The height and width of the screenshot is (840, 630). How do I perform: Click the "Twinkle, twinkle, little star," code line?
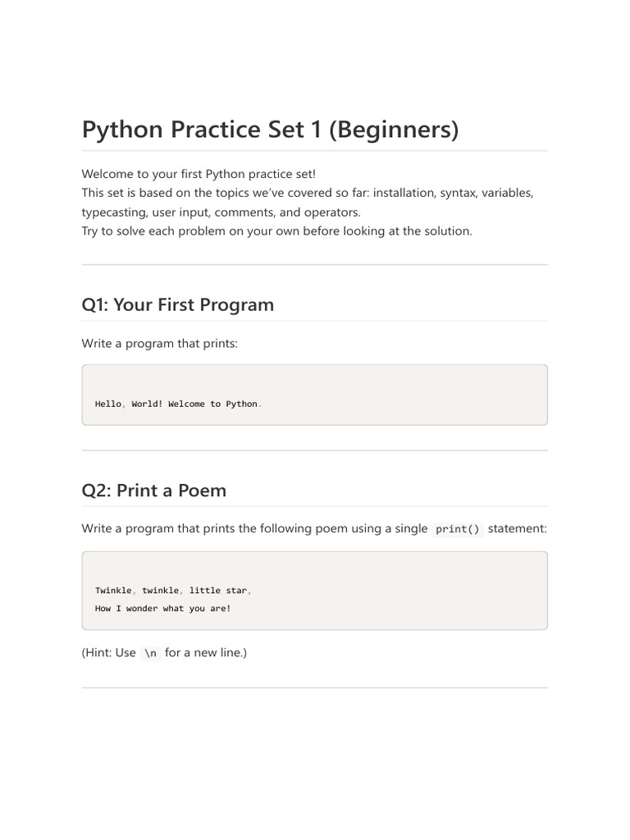coord(173,590)
